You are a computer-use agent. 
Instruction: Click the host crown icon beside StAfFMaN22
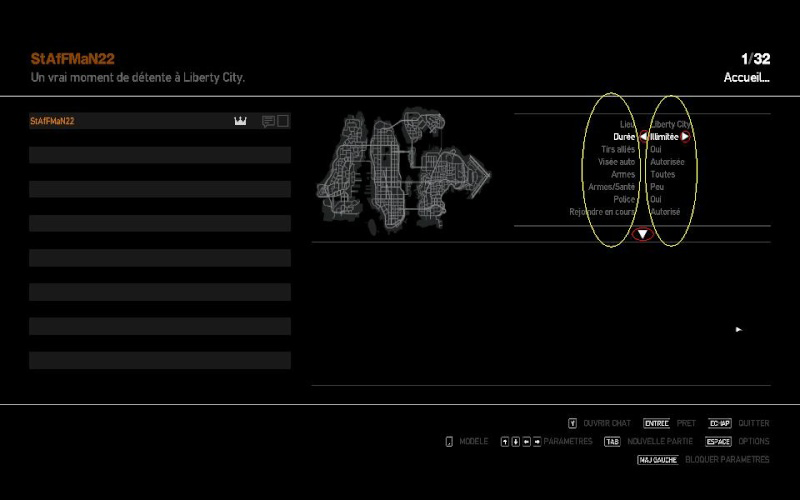pyautogui.click(x=240, y=121)
